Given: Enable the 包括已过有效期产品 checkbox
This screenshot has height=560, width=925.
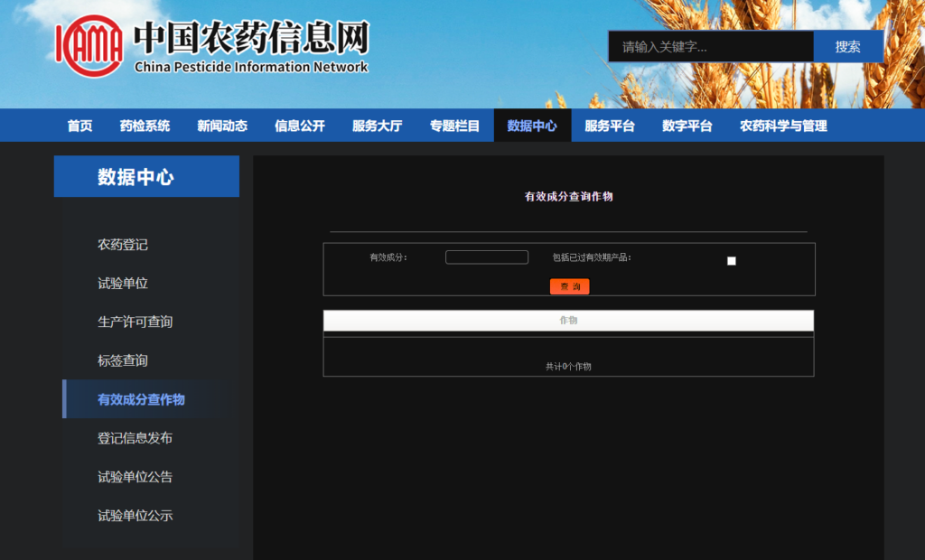Looking at the screenshot, I should (732, 261).
